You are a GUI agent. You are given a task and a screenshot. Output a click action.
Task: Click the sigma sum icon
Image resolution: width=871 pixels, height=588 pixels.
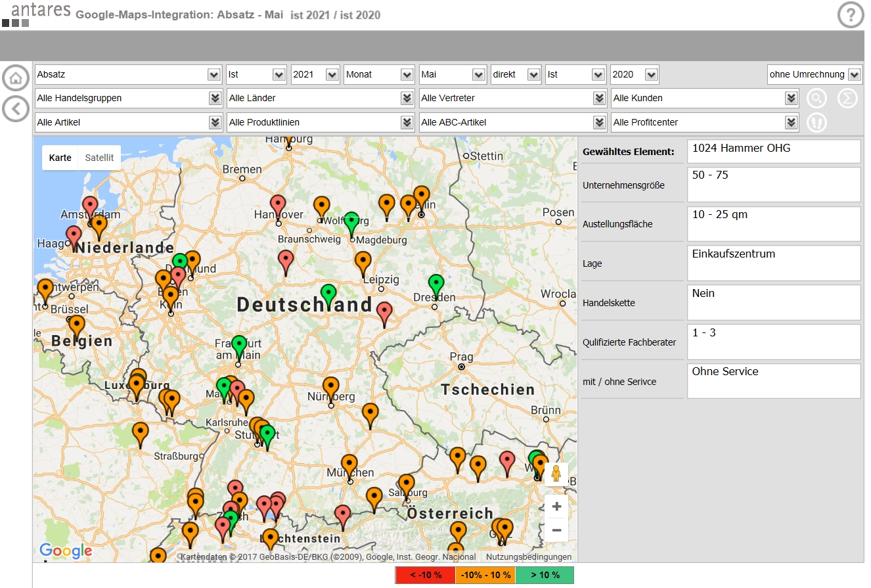pyautogui.click(x=847, y=99)
